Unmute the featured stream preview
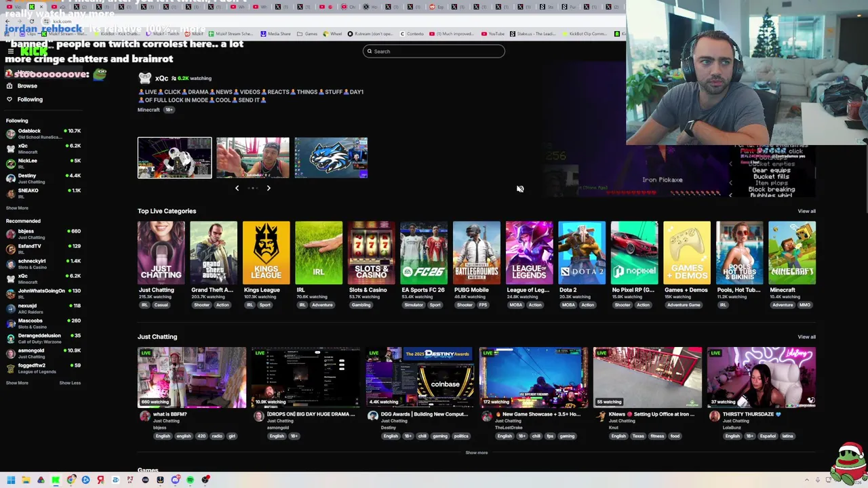The width and height of the screenshot is (868, 488). click(520, 189)
